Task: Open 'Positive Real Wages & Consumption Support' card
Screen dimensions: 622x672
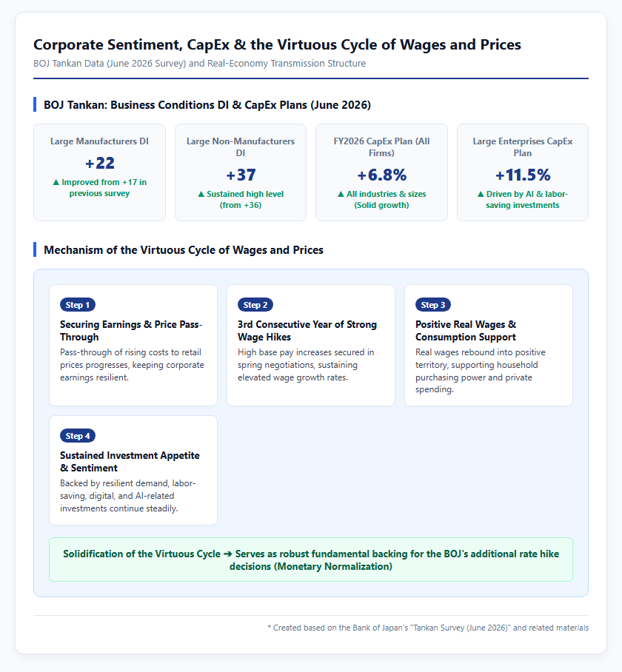Action: (x=489, y=345)
